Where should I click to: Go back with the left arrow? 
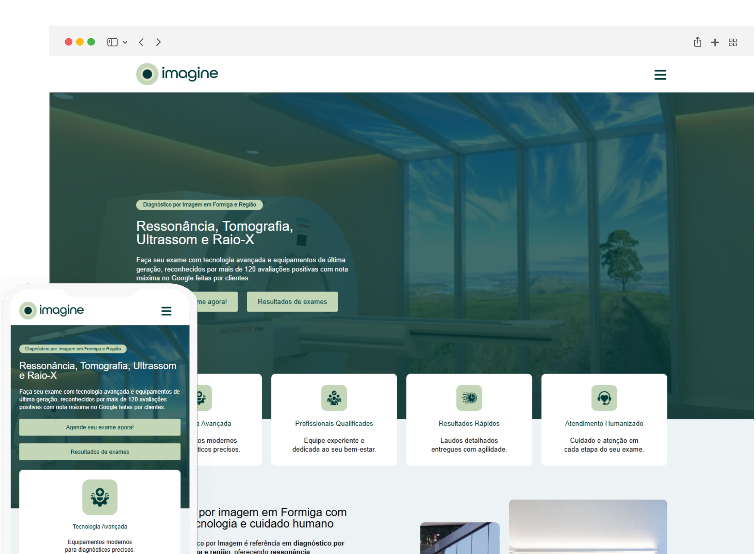click(x=141, y=42)
